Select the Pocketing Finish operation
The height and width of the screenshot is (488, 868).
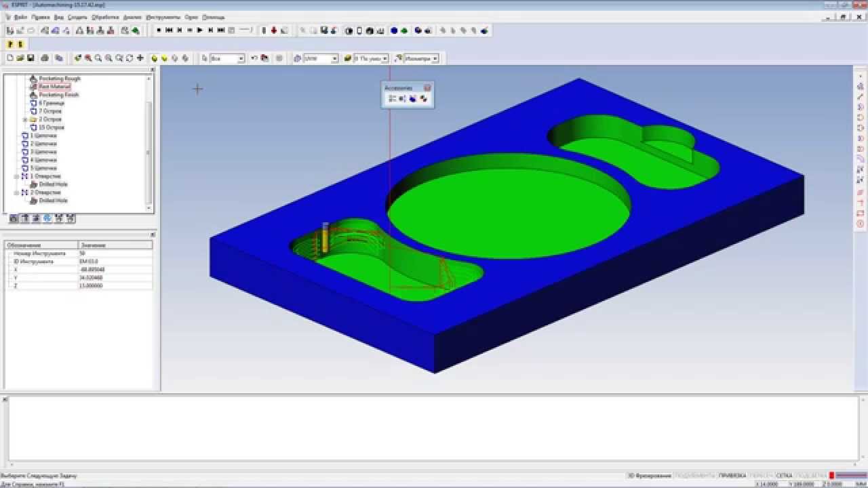click(x=58, y=95)
